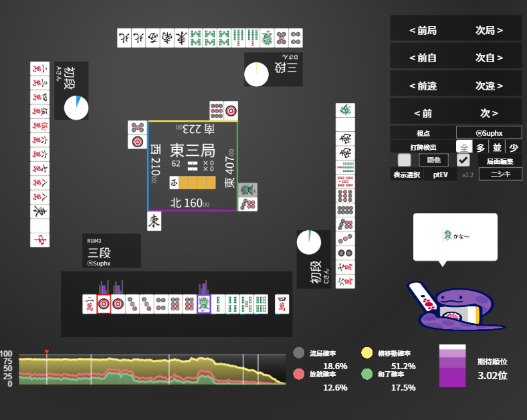Click the drawn 四萬 tile
Viewport: 527px width, 420px height.
[x=282, y=304]
